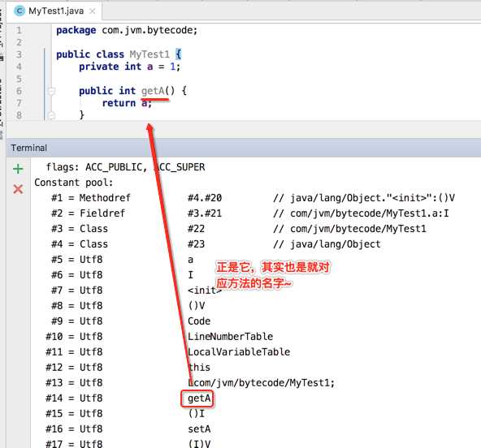Click the class name MyTest1 in the editor

tap(149, 54)
